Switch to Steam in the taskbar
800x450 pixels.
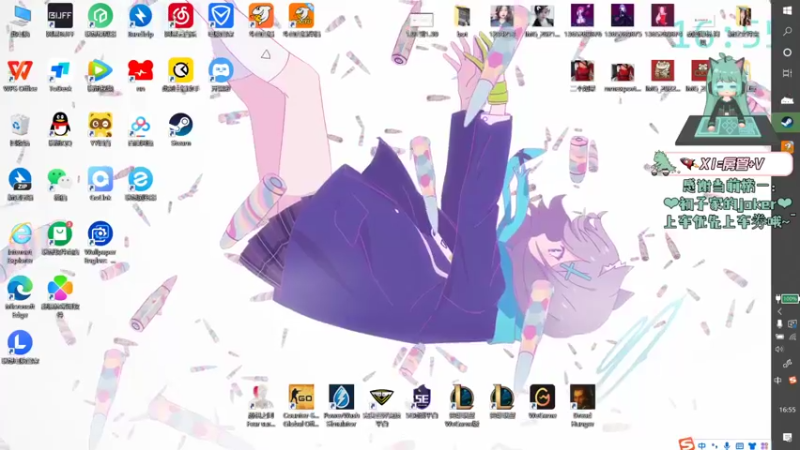(787, 122)
